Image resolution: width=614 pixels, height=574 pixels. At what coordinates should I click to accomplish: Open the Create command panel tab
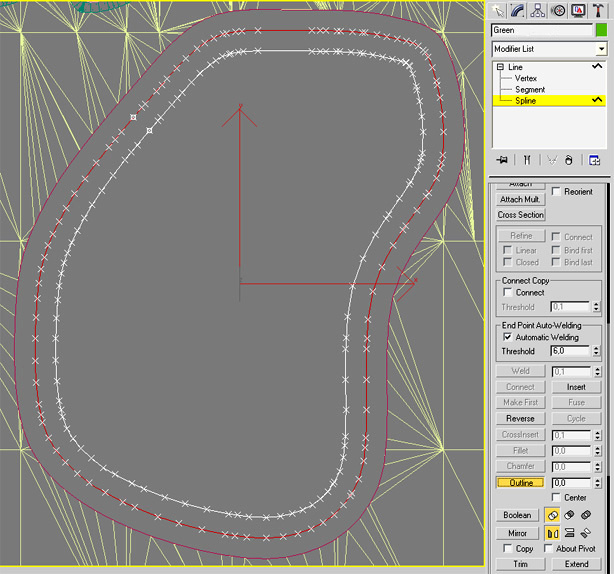(x=498, y=10)
